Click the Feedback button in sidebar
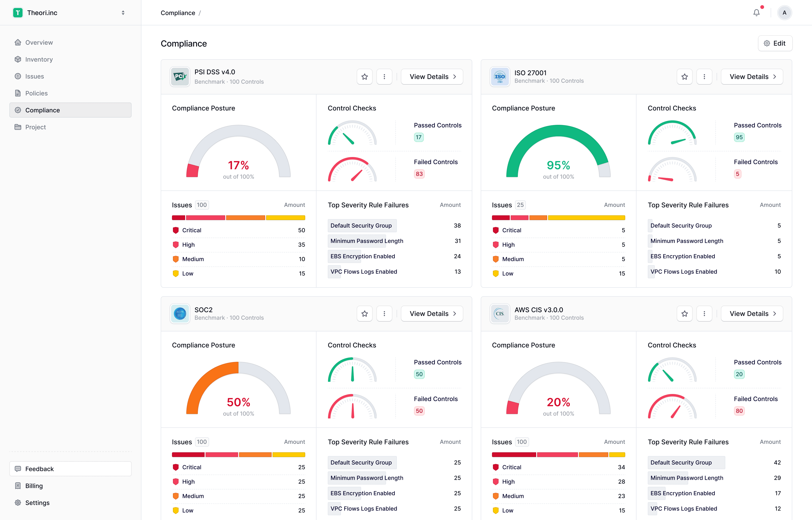 tap(70, 469)
